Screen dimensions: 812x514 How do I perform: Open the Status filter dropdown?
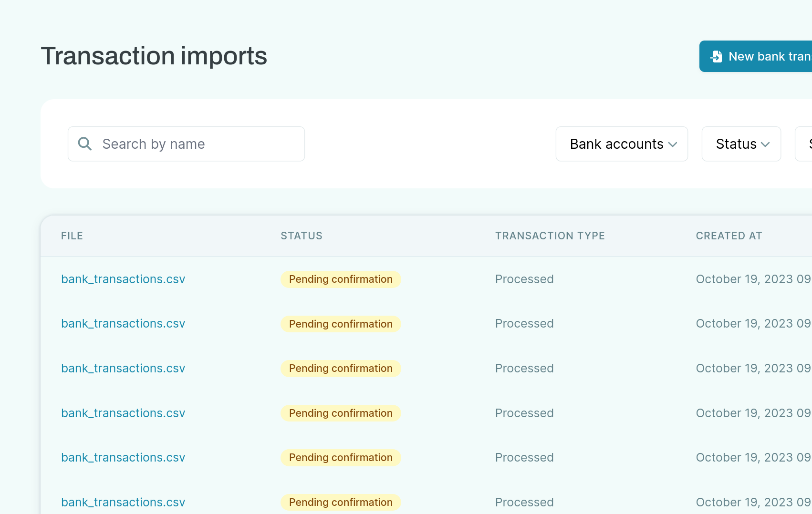(x=740, y=144)
